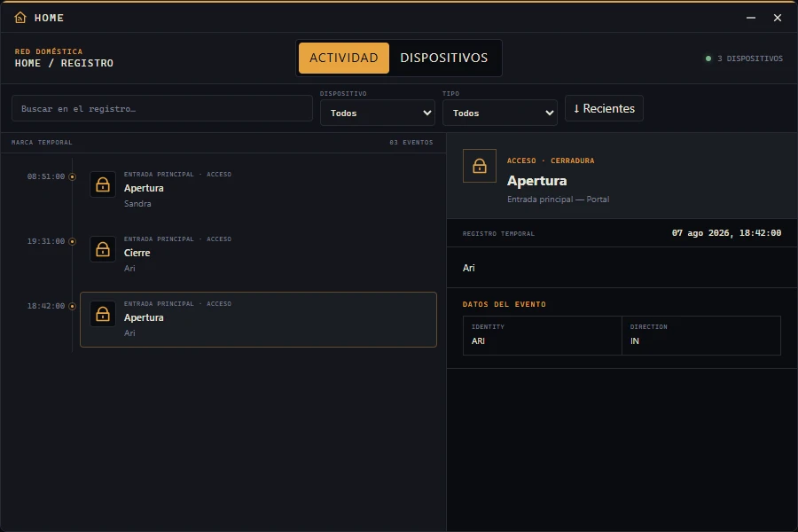
Task: Click the home icon in title bar
Action: [x=20, y=18]
